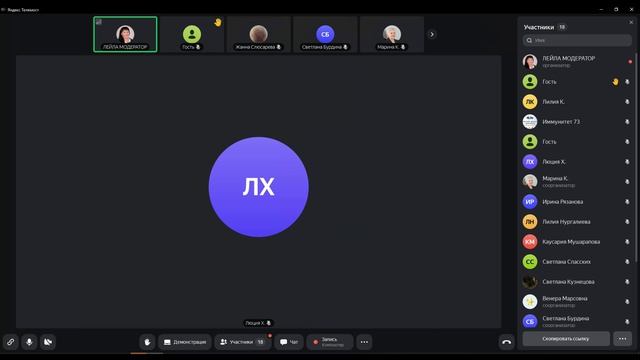The height and width of the screenshot is (360, 640).
Task: Open more options next to Скопировать ссылку
Action: pos(622,339)
